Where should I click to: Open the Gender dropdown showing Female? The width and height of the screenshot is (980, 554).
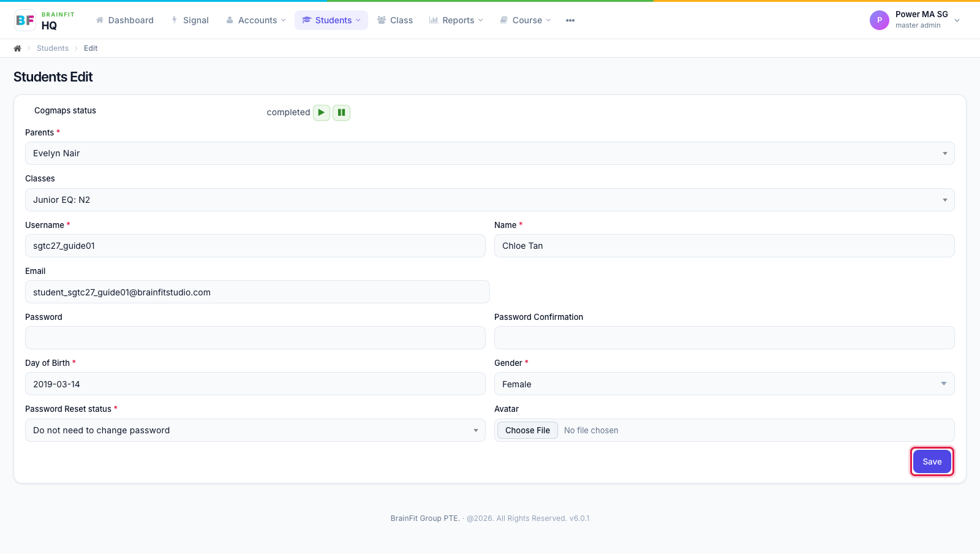725,384
